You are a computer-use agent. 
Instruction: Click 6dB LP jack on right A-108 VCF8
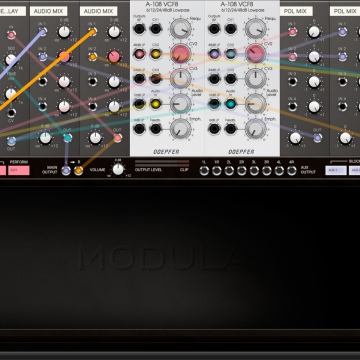(x=214, y=129)
